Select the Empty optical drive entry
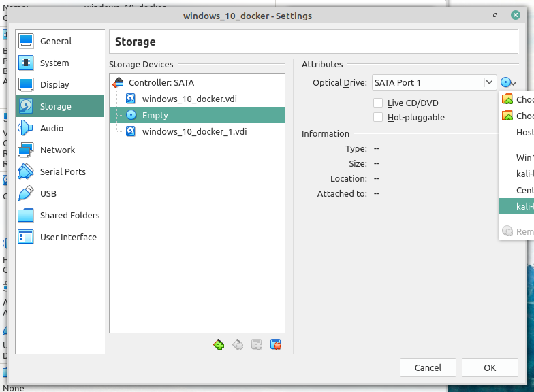Image resolution: width=534 pixels, height=392 pixels. click(x=198, y=116)
